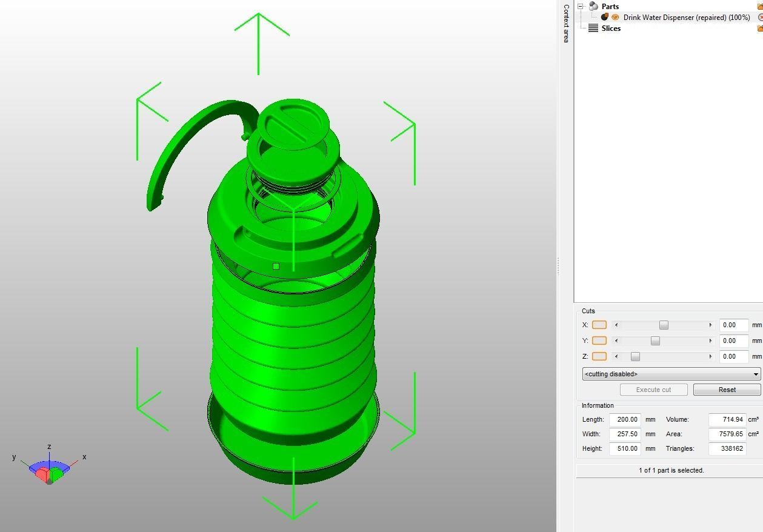Toggle the X-axis cut button
Screen dimensions: 763x532
(599, 325)
